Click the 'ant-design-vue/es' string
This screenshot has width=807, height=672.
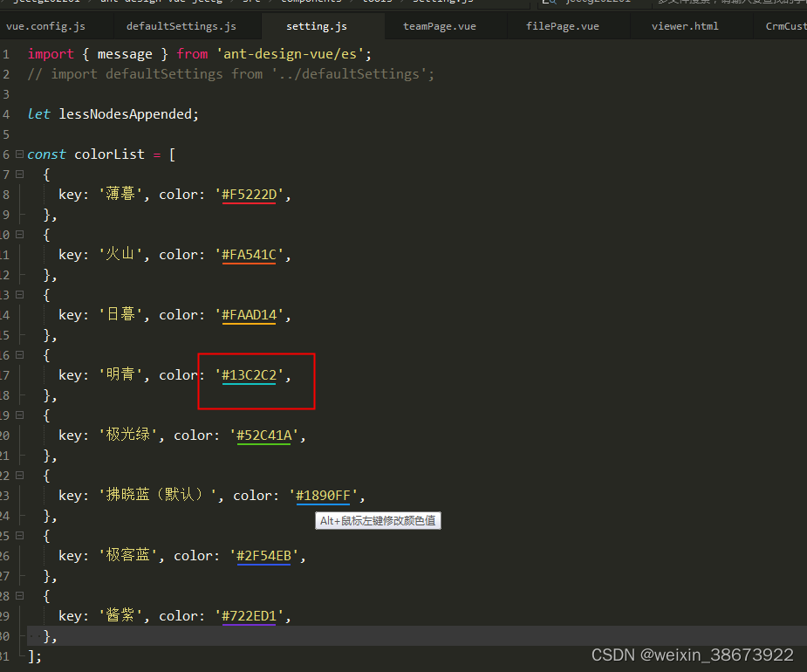[290, 54]
